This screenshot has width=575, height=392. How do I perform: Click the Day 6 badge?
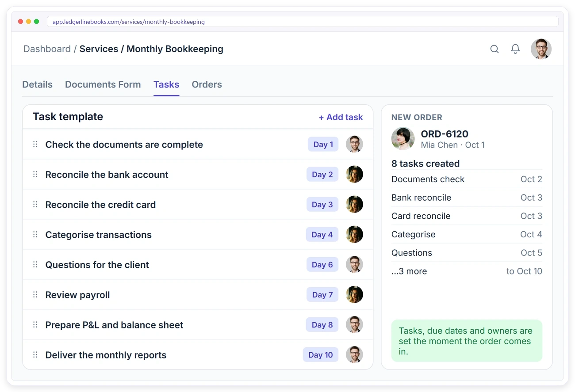322,265
